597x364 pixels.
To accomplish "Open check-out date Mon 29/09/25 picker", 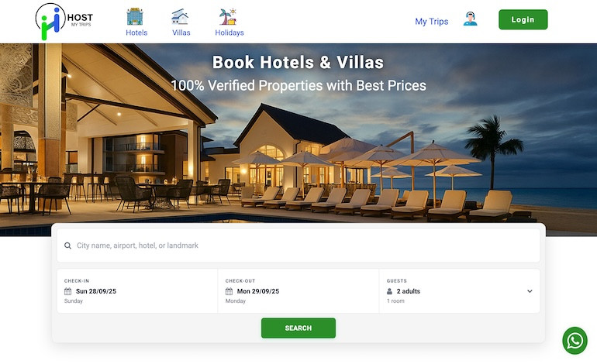I will pyautogui.click(x=298, y=291).
